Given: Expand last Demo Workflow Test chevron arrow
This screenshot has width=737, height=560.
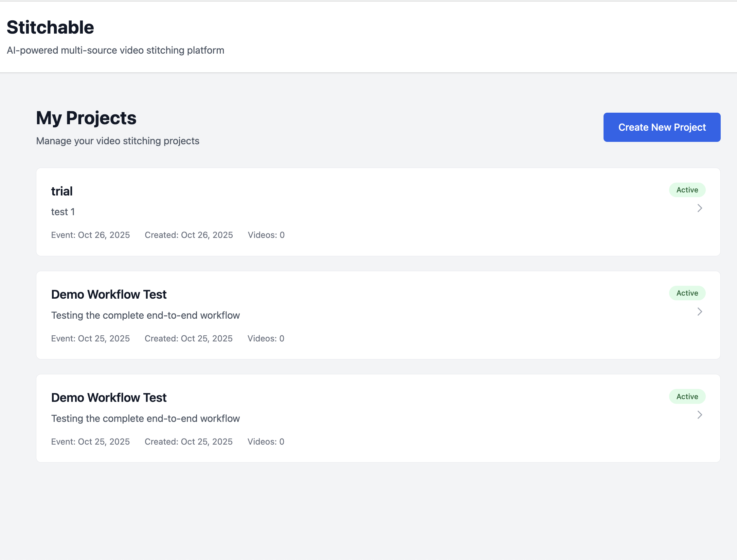Looking at the screenshot, I should [x=699, y=415].
